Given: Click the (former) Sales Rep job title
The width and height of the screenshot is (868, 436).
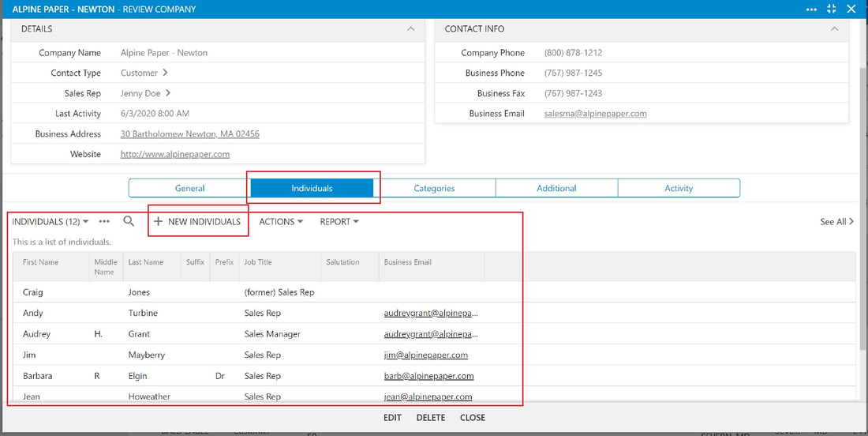Looking at the screenshot, I should [x=279, y=292].
